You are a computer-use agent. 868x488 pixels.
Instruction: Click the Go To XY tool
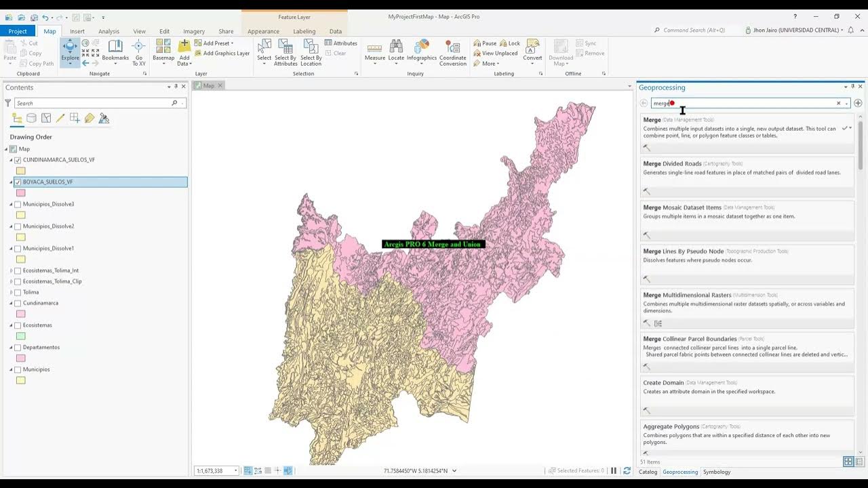[138, 52]
